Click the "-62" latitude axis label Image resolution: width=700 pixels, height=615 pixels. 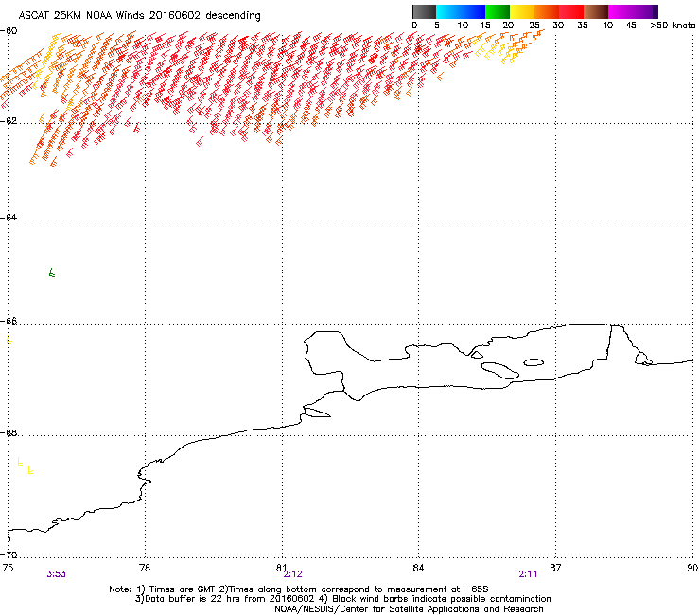pos(9,121)
